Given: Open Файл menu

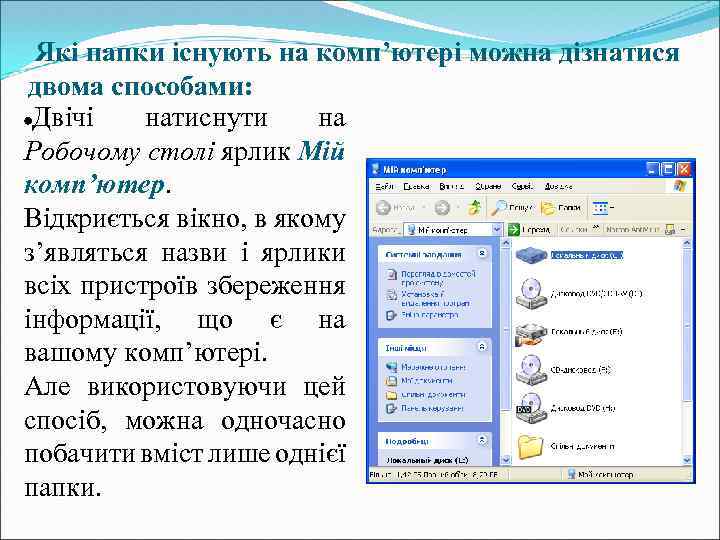Looking at the screenshot, I should click(384, 186).
